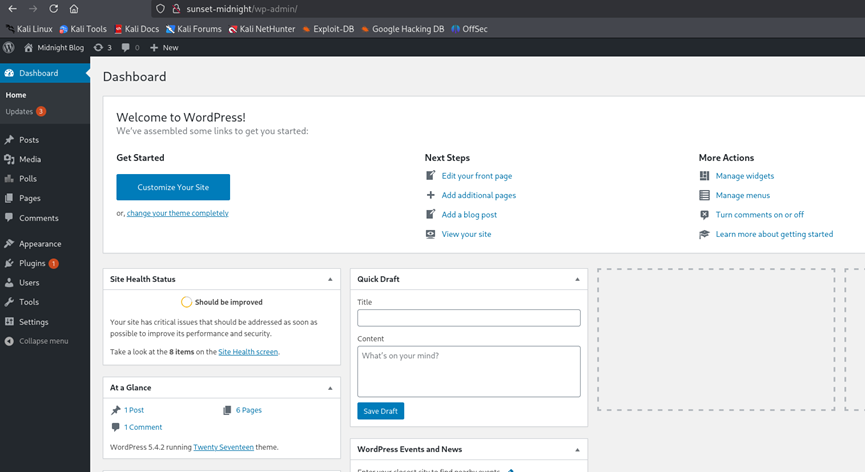The width and height of the screenshot is (865, 472).
Task: Open the 6 Pages link
Action: [x=249, y=410]
